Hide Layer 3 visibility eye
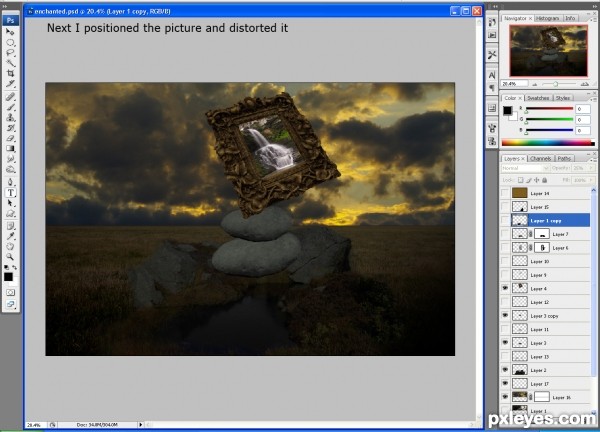600x432 pixels. [505, 342]
